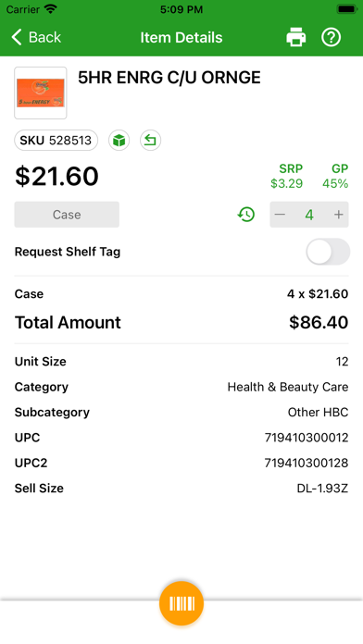Tap the UPC number 719410300012
Viewport: 363px width, 644px height.
tap(307, 438)
